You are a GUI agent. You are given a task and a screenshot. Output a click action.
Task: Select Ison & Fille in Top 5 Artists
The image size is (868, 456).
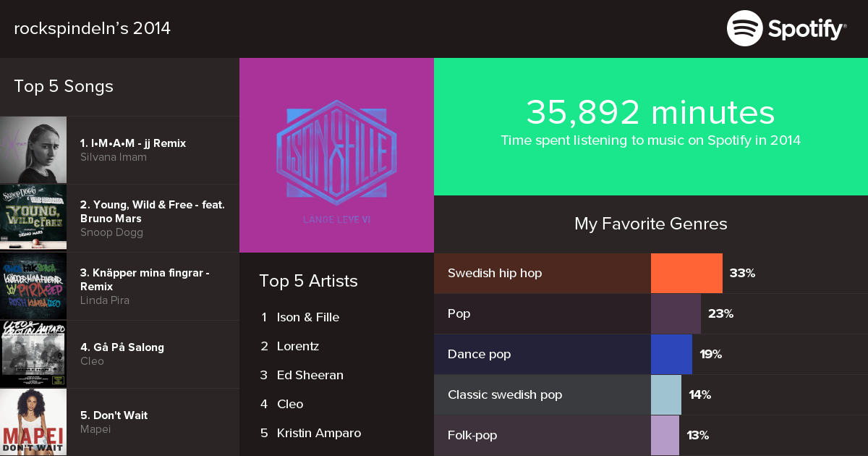308,317
